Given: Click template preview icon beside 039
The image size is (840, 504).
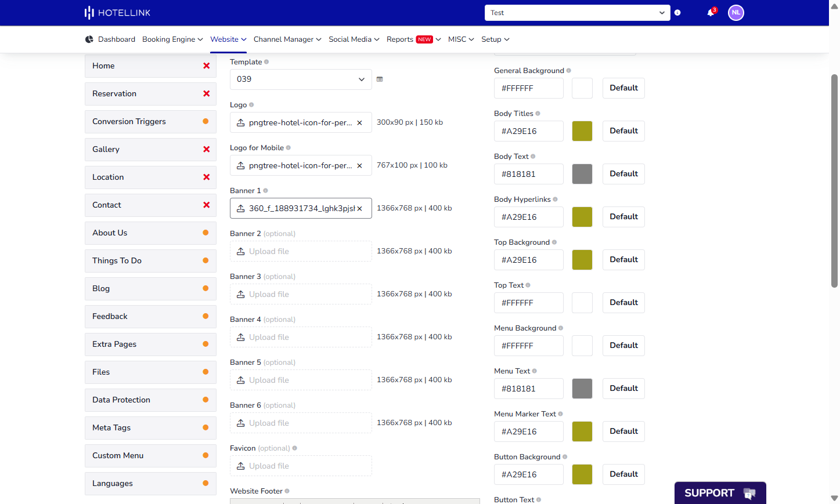Looking at the screenshot, I should pos(380,79).
